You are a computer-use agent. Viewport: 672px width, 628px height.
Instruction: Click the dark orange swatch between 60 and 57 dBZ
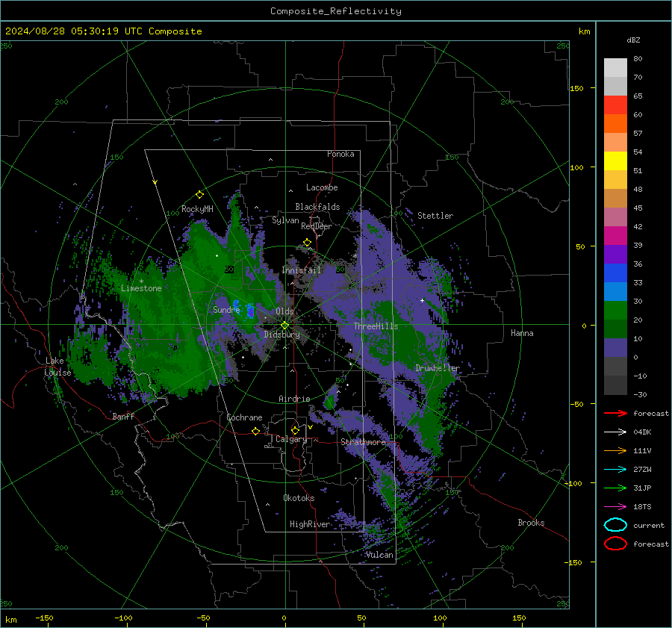[615, 124]
